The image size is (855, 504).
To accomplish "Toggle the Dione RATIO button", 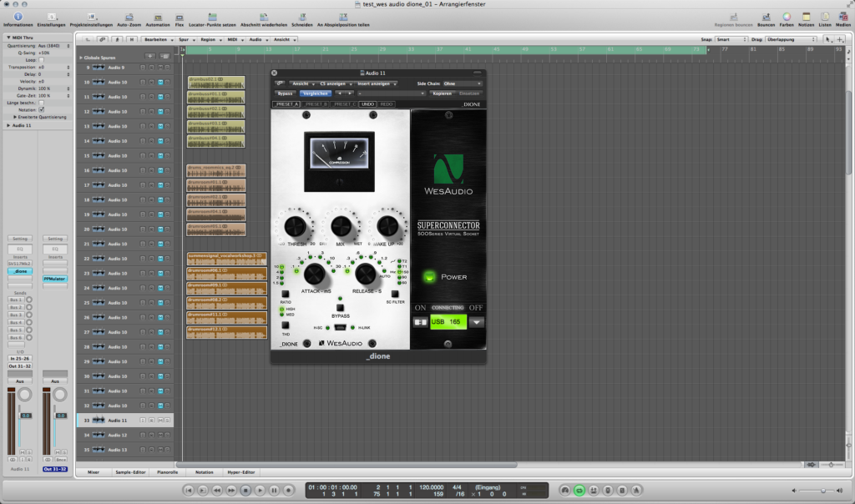I will (x=286, y=295).
